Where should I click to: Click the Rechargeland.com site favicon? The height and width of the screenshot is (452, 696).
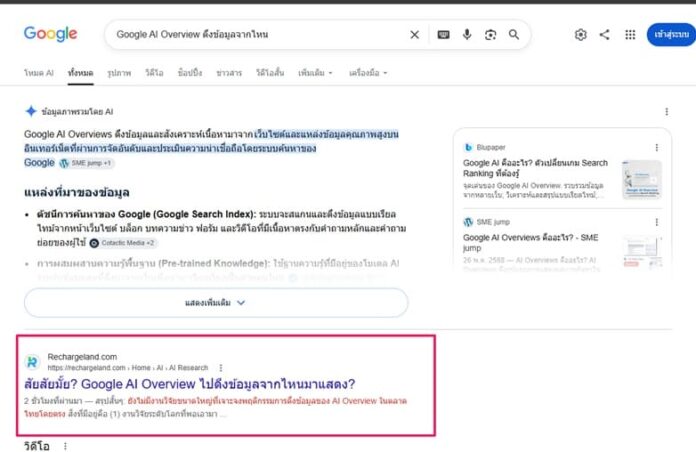[x=32, y=362]
